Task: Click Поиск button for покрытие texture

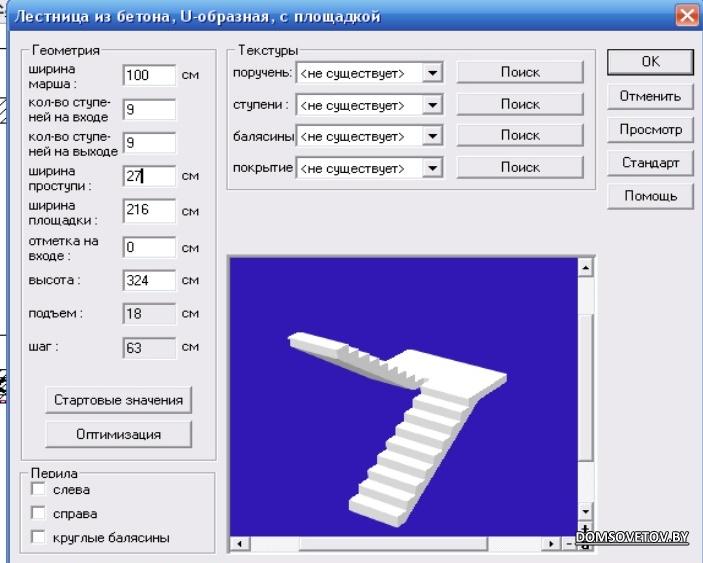Action: tap(520, 168)
